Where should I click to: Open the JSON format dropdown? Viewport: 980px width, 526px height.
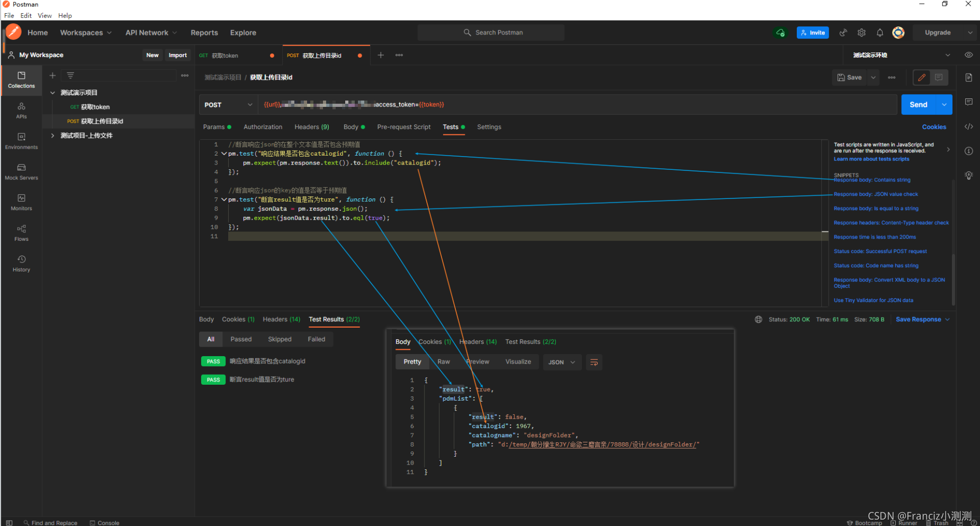[562, 362]
